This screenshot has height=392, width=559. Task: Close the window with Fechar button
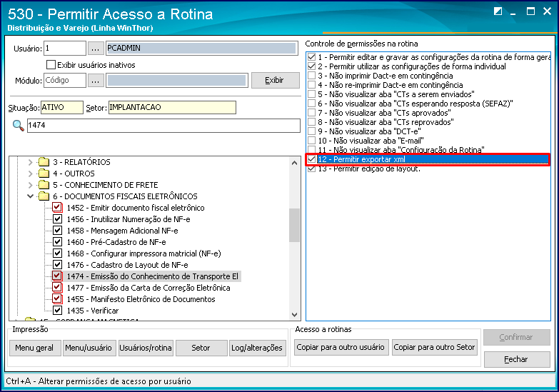click(x=517, y=359)
